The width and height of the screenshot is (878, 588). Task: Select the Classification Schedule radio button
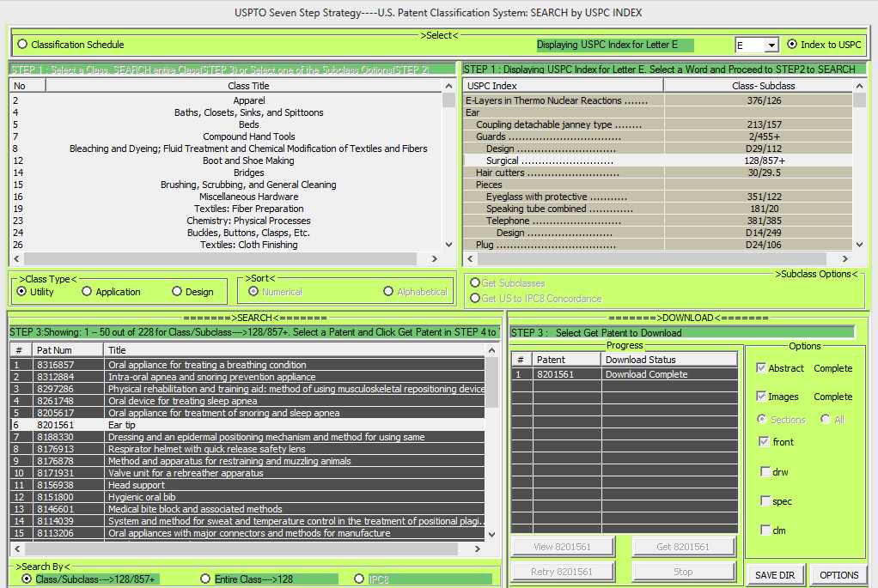coord(22,44)
